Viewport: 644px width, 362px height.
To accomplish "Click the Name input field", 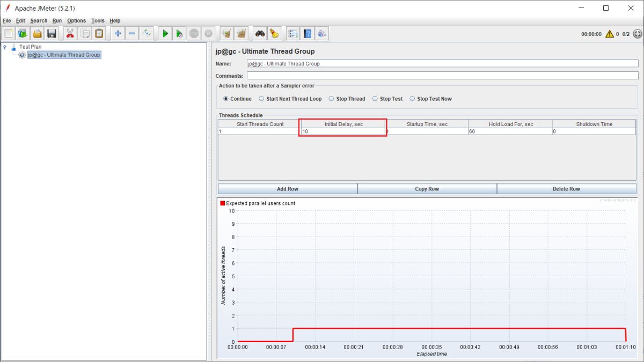I will click(443, 63).
